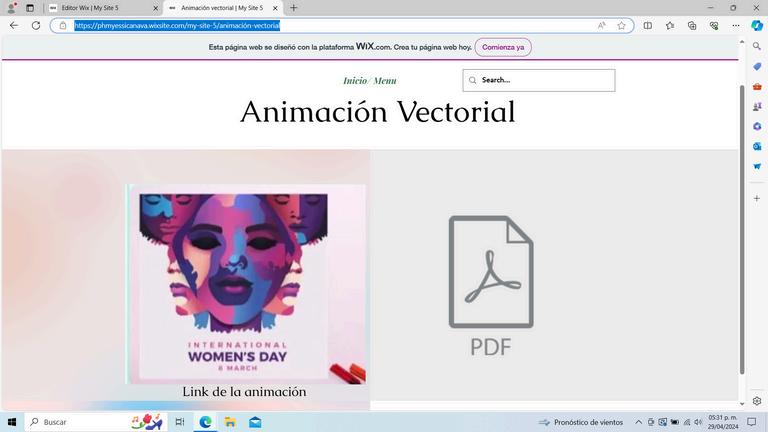Open the Mail app from taskbar
Viewport: 768px width, 432px height.
(x=255, y=422)
